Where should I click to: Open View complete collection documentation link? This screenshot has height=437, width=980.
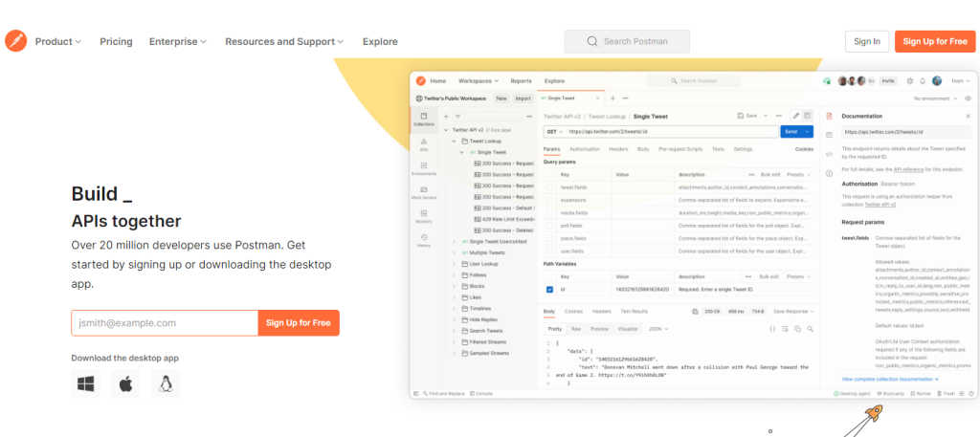tap(890, 379)
